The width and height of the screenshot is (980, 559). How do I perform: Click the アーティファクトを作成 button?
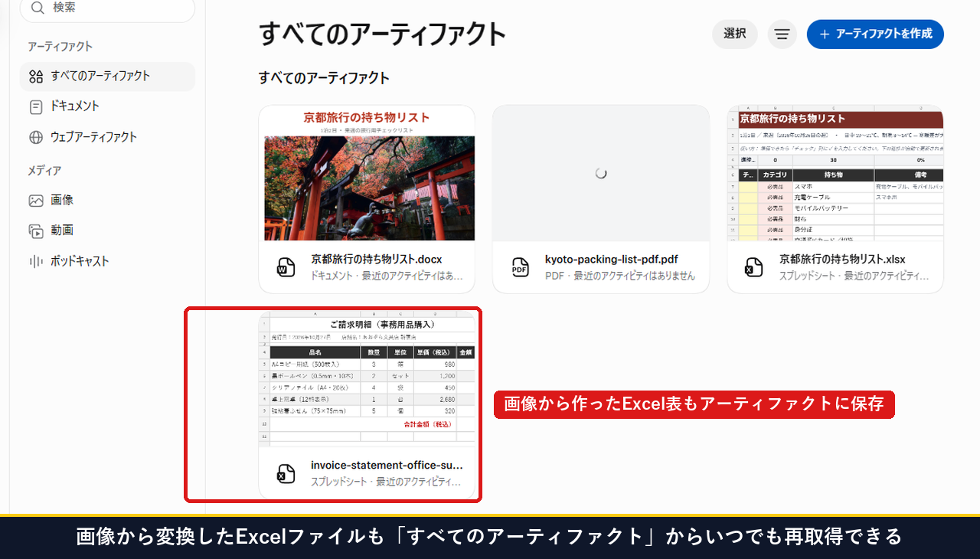[875, 34]
